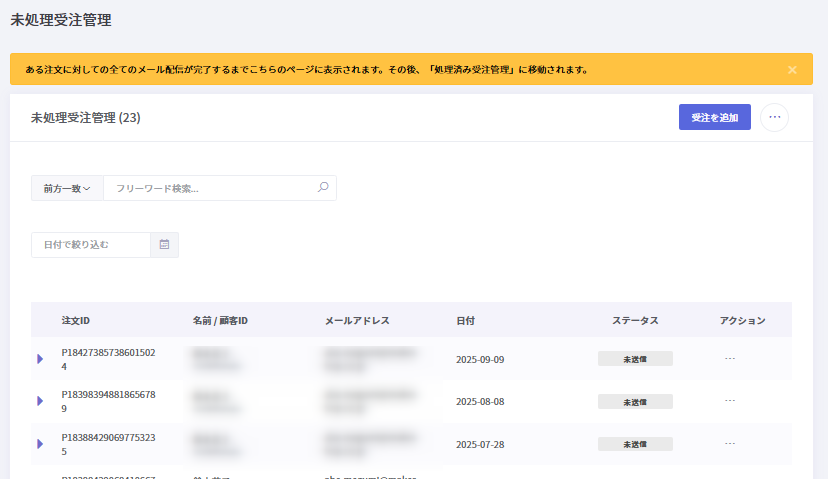Viewport: 828px width, 479px height.
Task: Click the 日付で絞り込む date filter field
Action: (x=91, y=244)
